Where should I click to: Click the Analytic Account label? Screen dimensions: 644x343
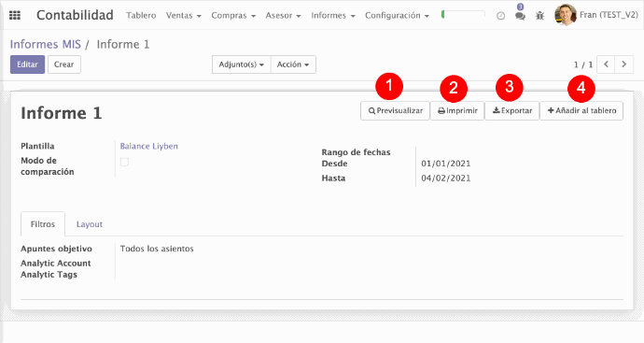click(x=56, y=264)
